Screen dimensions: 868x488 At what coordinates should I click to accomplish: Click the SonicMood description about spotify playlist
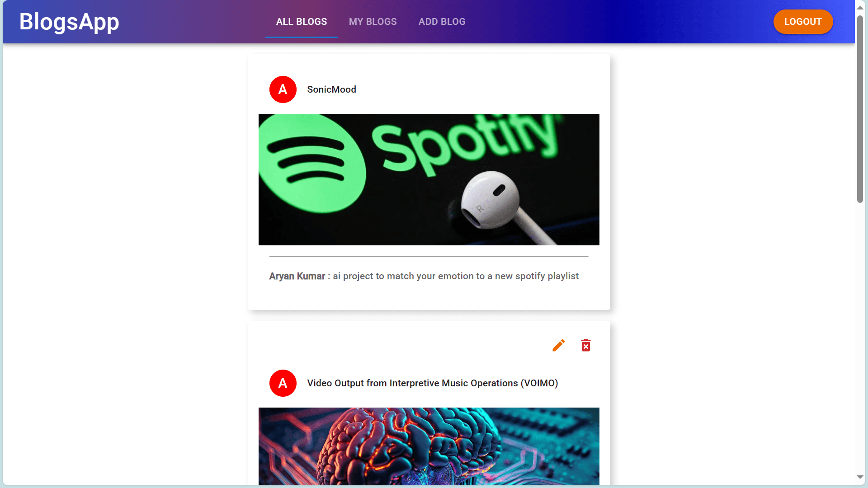pos(456,276)
